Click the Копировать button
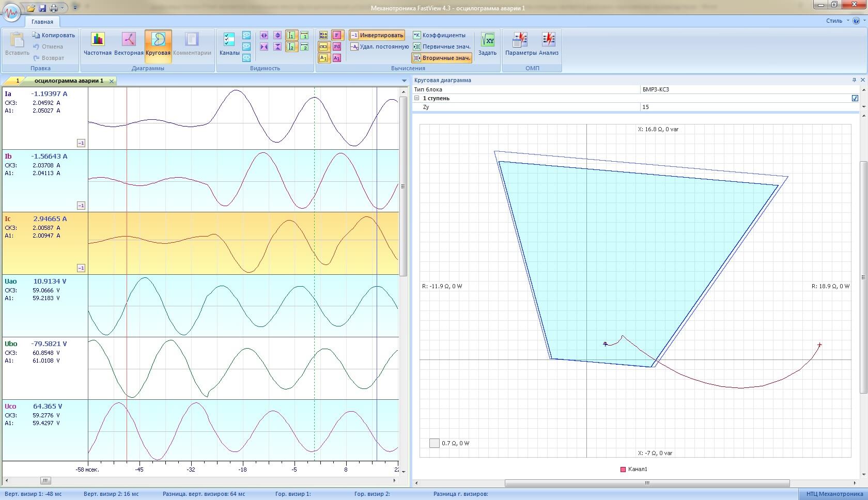 point(54,35)
